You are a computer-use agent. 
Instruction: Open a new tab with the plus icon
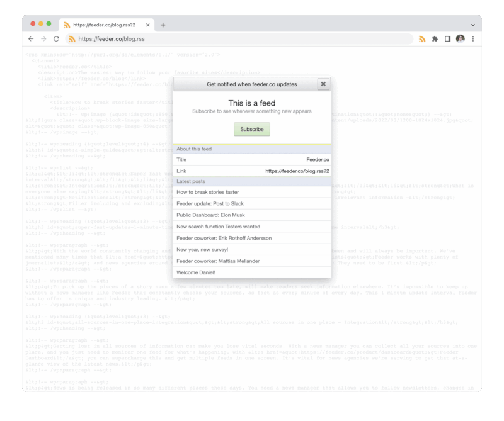pos(163,24)
